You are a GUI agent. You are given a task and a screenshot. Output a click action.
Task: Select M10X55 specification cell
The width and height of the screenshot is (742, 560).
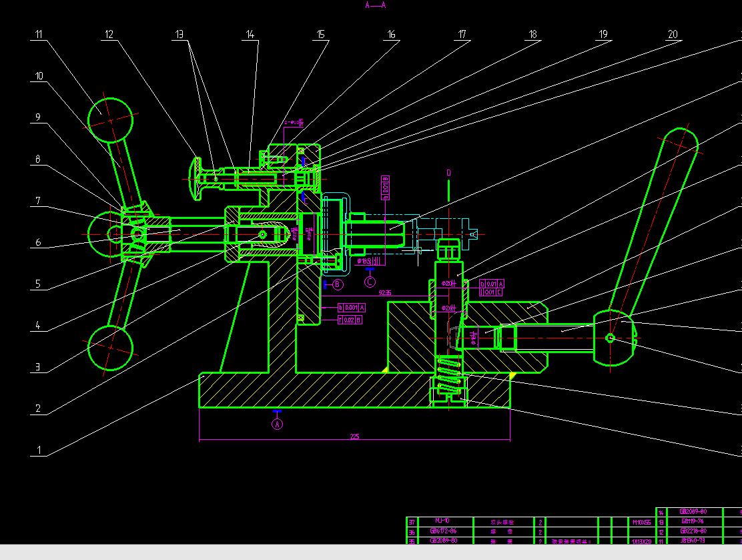coord(642,522)
